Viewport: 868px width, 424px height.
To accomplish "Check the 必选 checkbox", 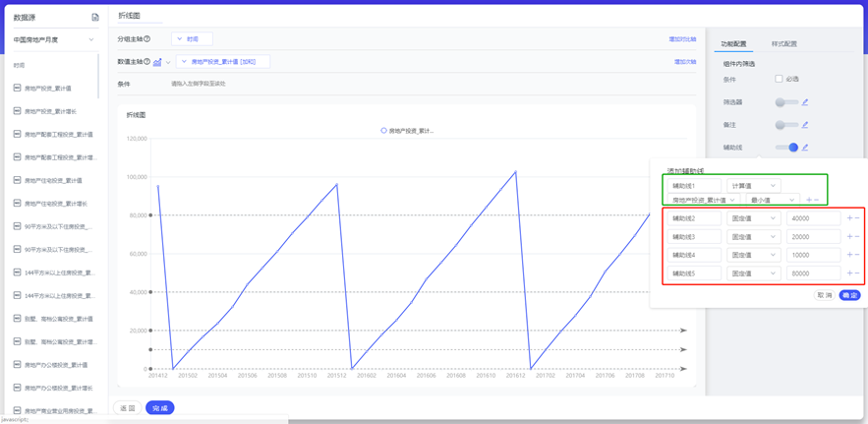I will click(779, 79).
